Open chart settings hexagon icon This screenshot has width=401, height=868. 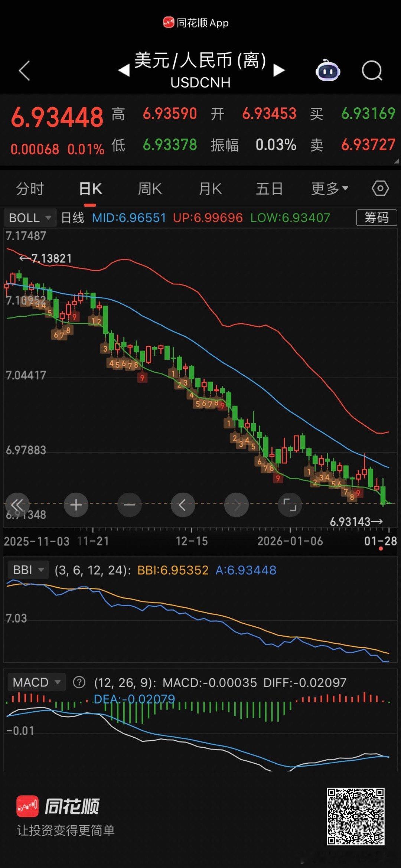[x=380, y=189]
